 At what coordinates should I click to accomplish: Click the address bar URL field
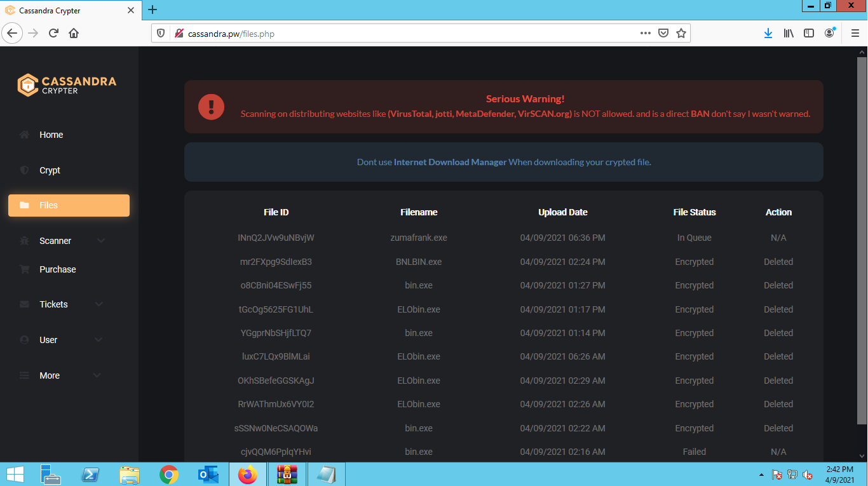point(407,34)
